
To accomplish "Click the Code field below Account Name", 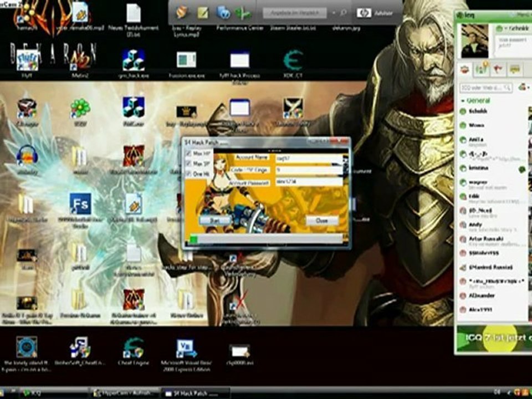I will click(x=309, y=170).
